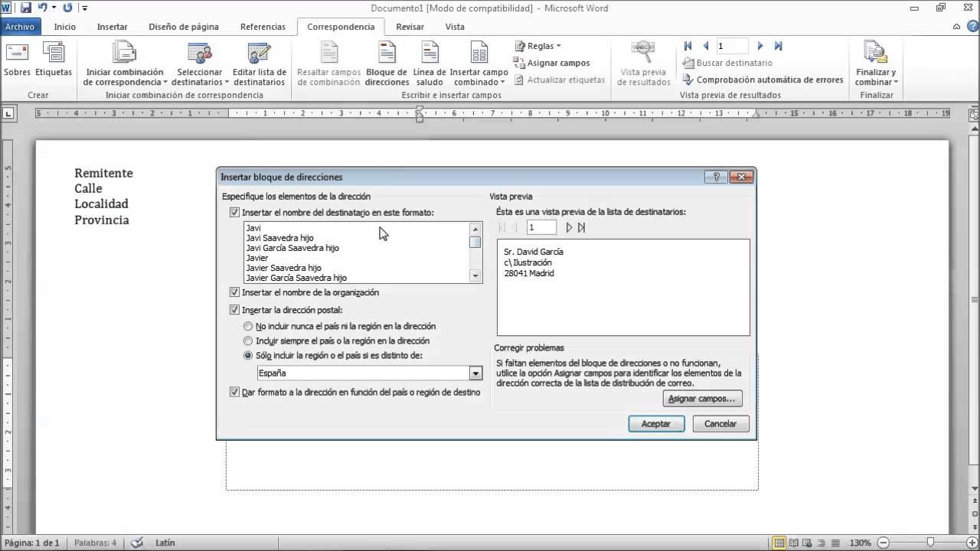The width and height of the screenshot is (980, 551).
Task: Select the Etiquetas tool
Action: tap(53, 61)
